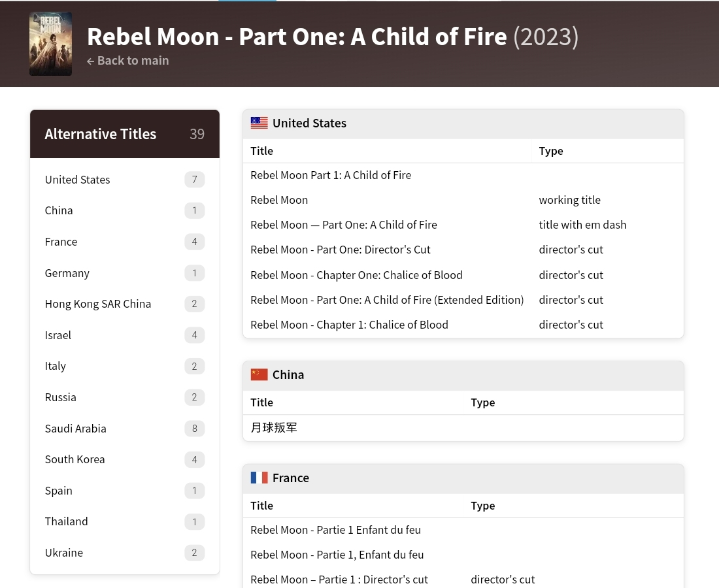The image size is (719, 588).
Task: Click the France flag icon
Action: click(259, 477)
